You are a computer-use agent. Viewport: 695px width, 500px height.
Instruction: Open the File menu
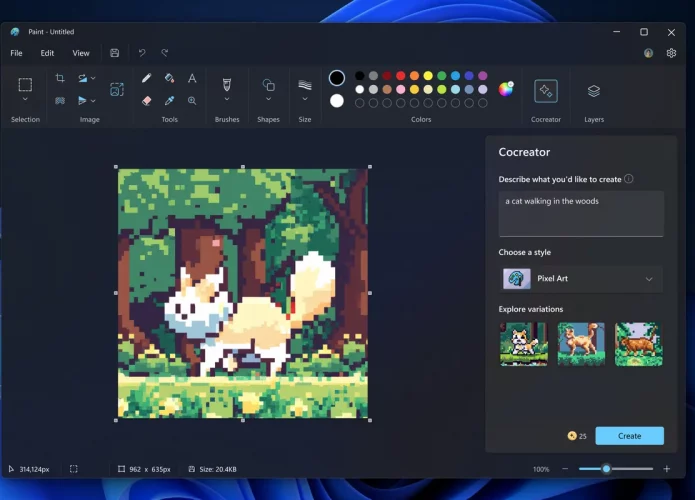coord(16,53)
